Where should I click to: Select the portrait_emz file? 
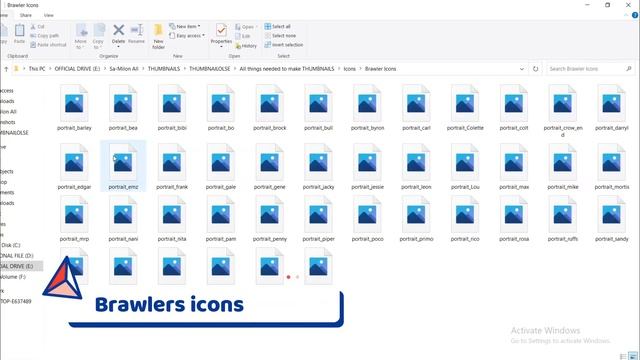(x=123, y=167)
